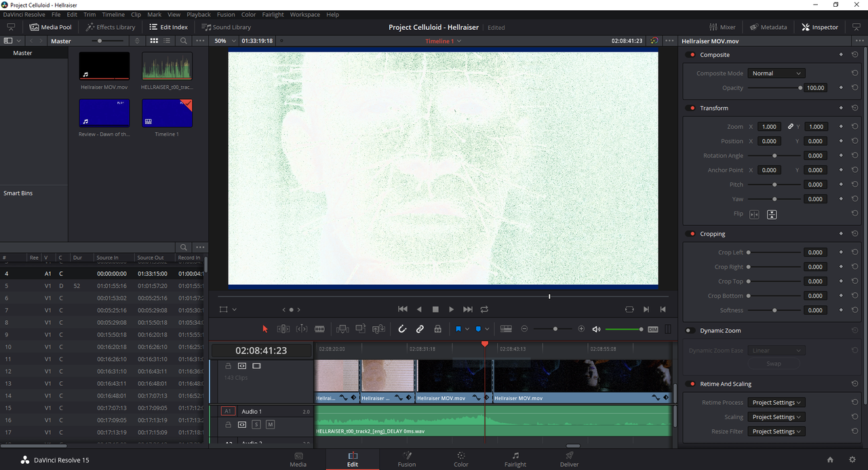Select the Selection Mode arrow tool

[x=265, y=329]
